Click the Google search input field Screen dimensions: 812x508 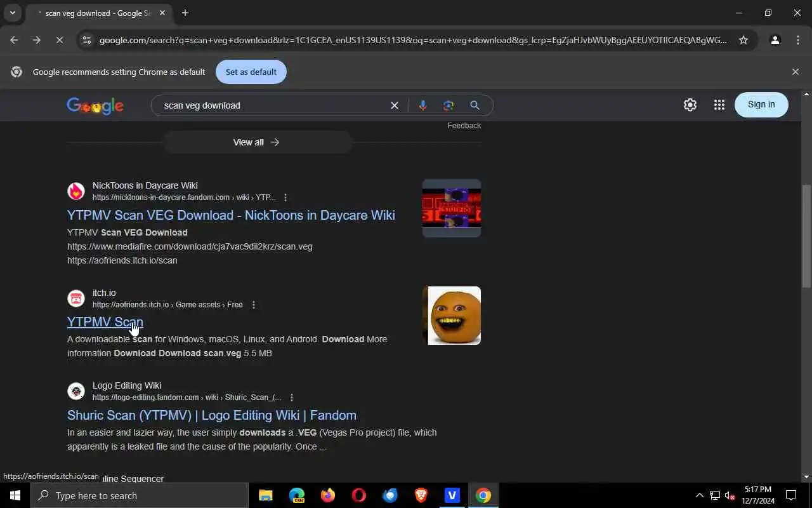273,105
